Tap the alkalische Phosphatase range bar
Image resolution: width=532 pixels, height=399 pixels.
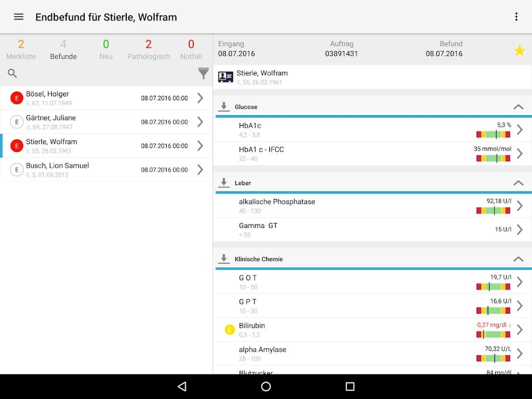pos(493,210)
